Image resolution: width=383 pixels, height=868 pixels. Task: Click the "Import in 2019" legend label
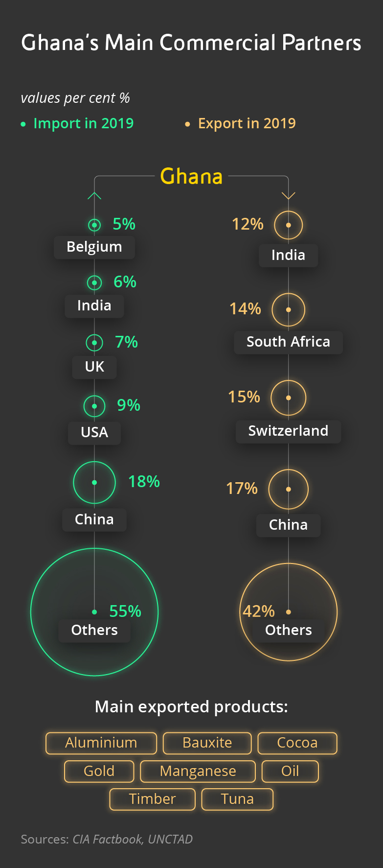[83, 123]
